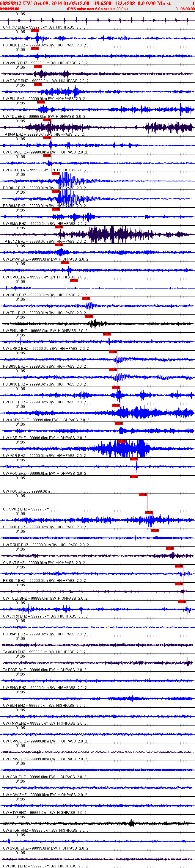This screenshot has width=195, height=868.
Task: Select the 'TA.A04D BHZ' station label
Action: coord(14,652)
